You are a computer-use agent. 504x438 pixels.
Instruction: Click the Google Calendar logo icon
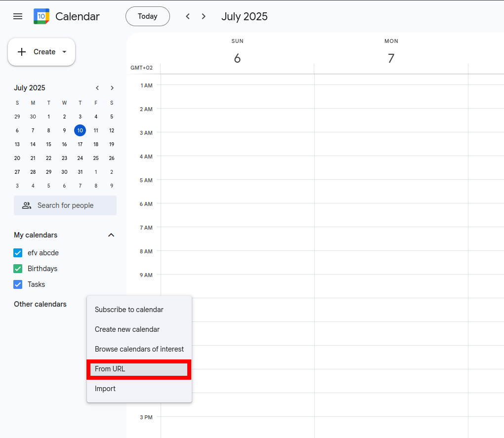(41, 16)
